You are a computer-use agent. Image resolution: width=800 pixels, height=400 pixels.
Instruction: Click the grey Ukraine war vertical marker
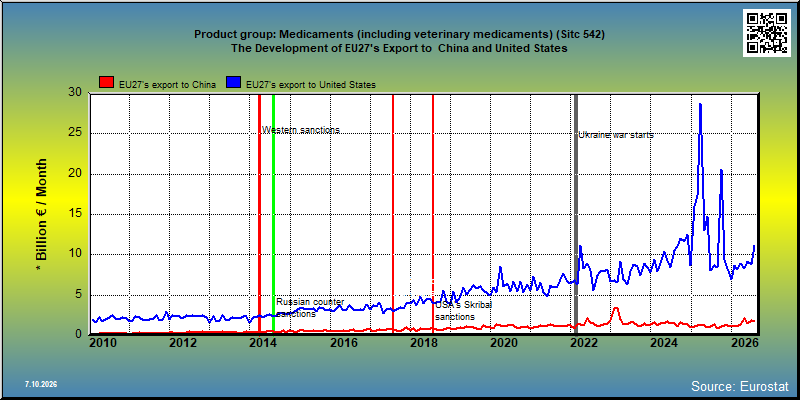pos(576,212)
